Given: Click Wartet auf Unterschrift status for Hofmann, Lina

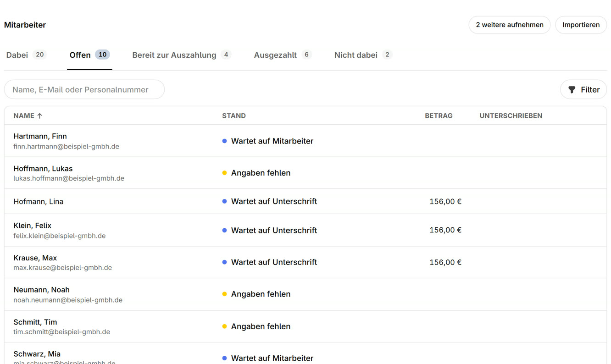Looking at the screenshot, I should click(270, 201).
